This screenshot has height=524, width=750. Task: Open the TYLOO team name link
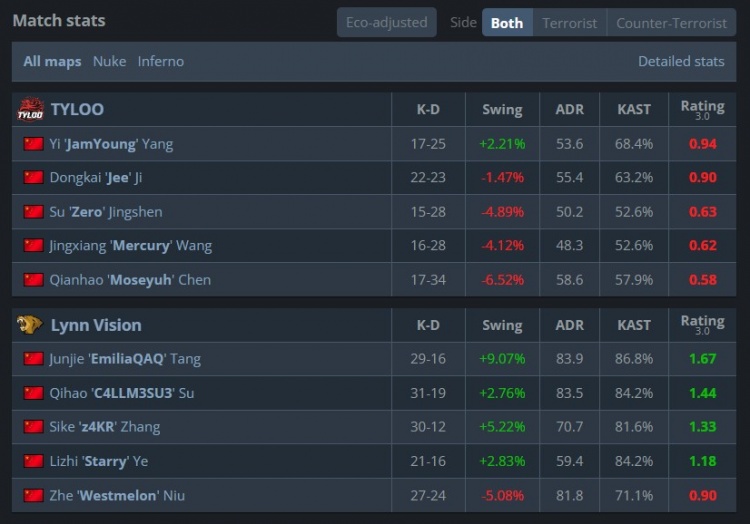(77, 109)
